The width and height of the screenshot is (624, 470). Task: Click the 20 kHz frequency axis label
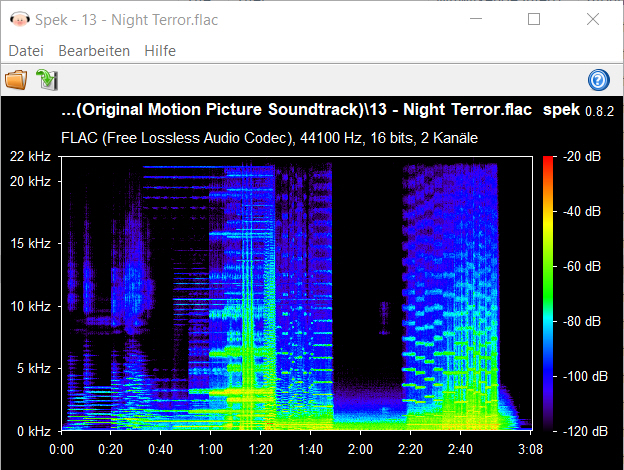(x=30, y=181)
